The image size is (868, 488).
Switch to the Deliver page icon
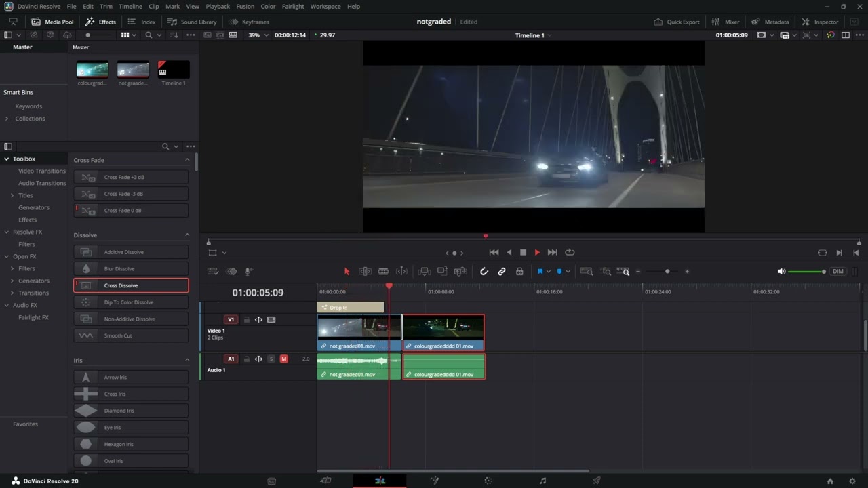[x=596, y=481]
